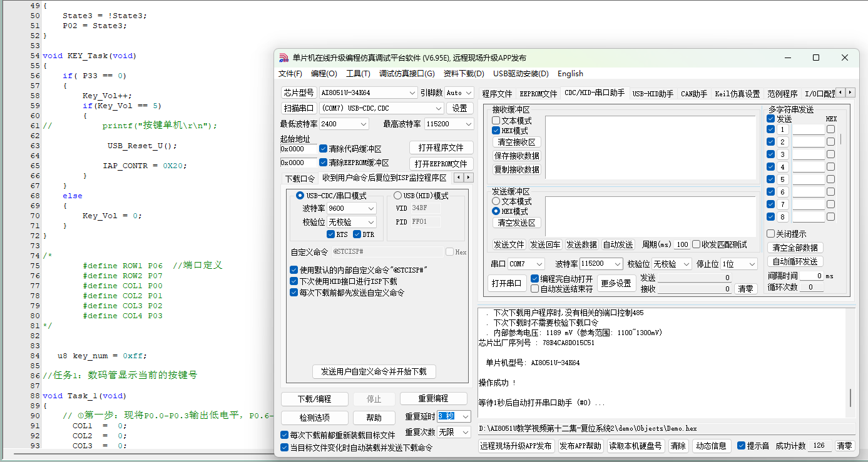Click left arrow beside I/O口配 tab
This screenshot has height=462, width=868.
[x=840, y=93]
